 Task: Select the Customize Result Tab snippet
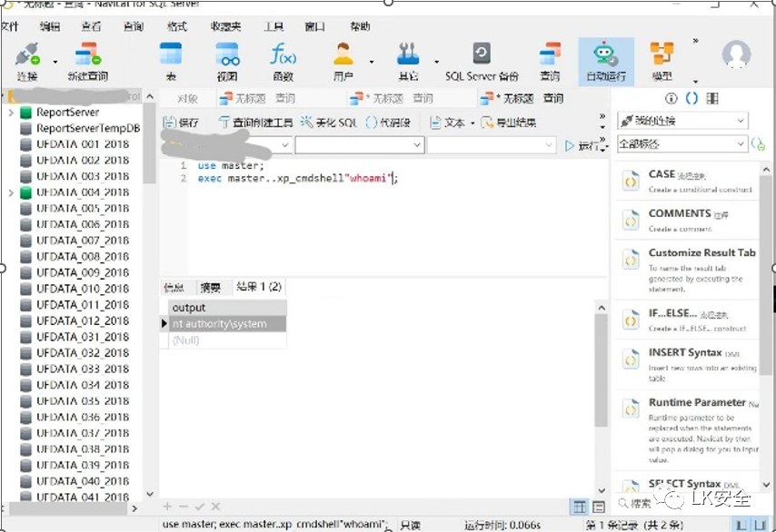(x=687, y=270)
